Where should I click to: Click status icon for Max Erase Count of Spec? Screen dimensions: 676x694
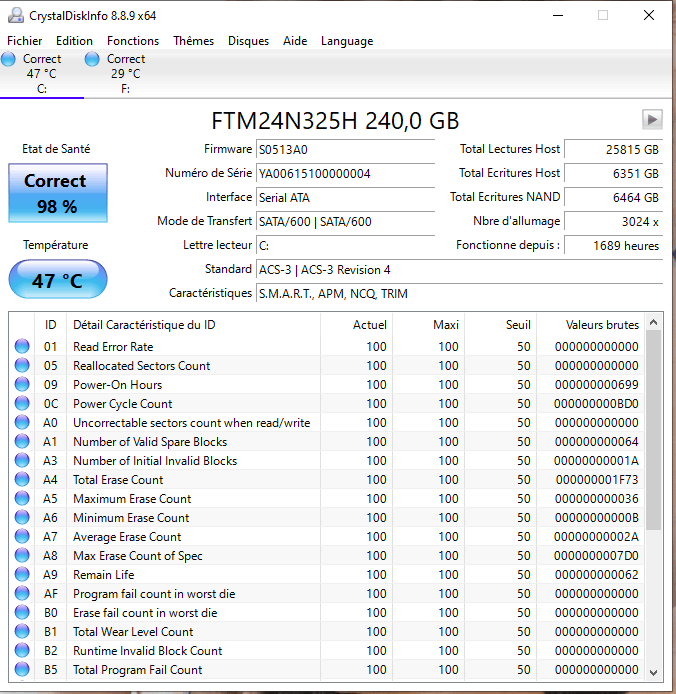coord(22,555)
